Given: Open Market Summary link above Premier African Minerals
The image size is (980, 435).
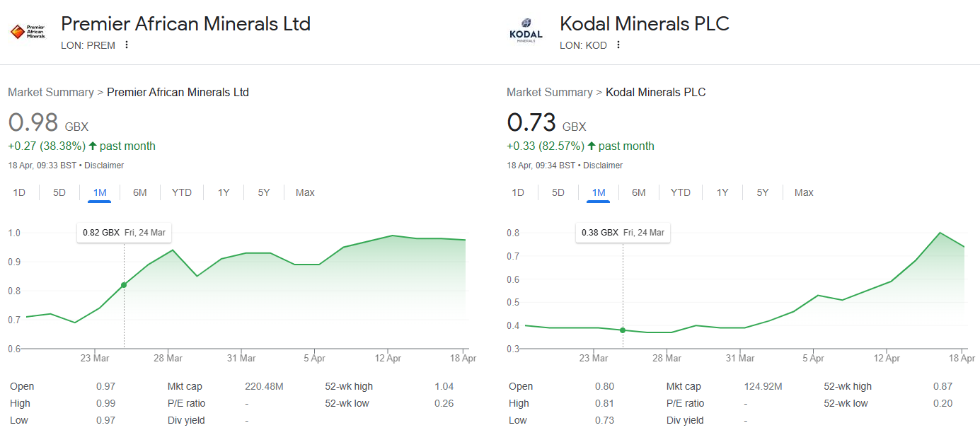Looking at the screenshot, I should point(51,92).
